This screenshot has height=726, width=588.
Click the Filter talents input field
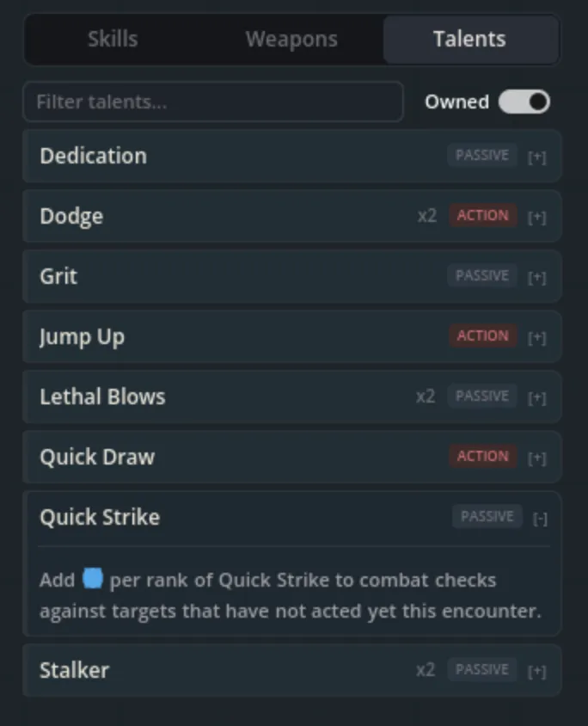tap(212, 102)
